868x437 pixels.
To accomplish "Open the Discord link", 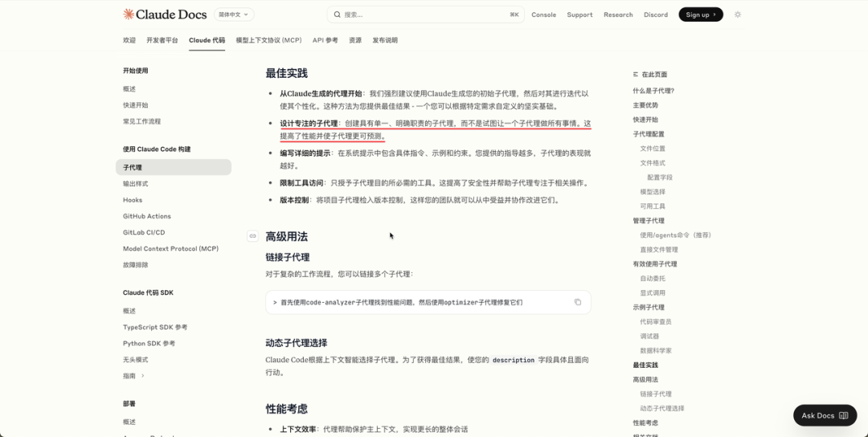I will 656,14.
